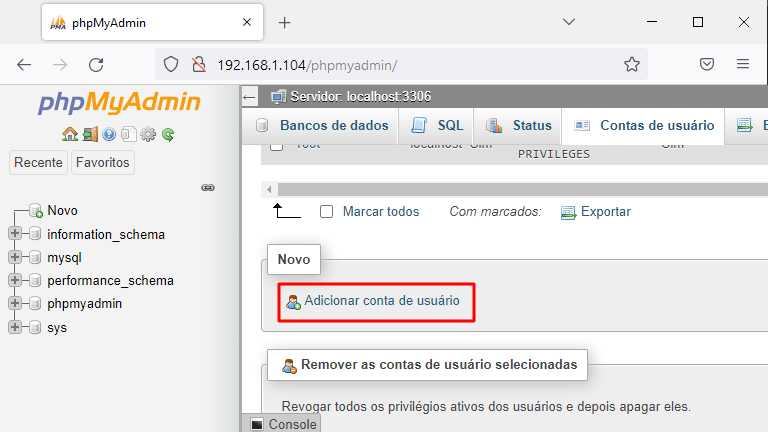Image resolution: width=768 pixels, height=432 pixels.
Task: Click the Servidor localhost server icon
Action: (278, 97)
